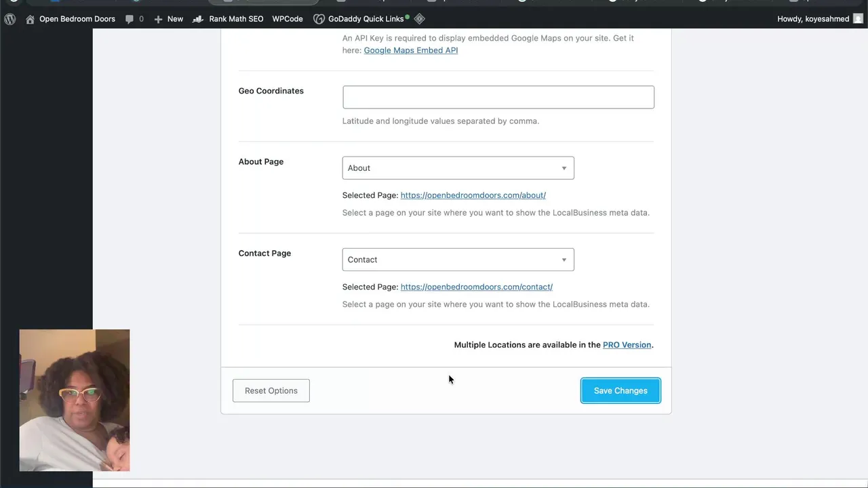Click the diamond icon after GoDaddy Quick Links
868x488 pixels.
point(419,19)
